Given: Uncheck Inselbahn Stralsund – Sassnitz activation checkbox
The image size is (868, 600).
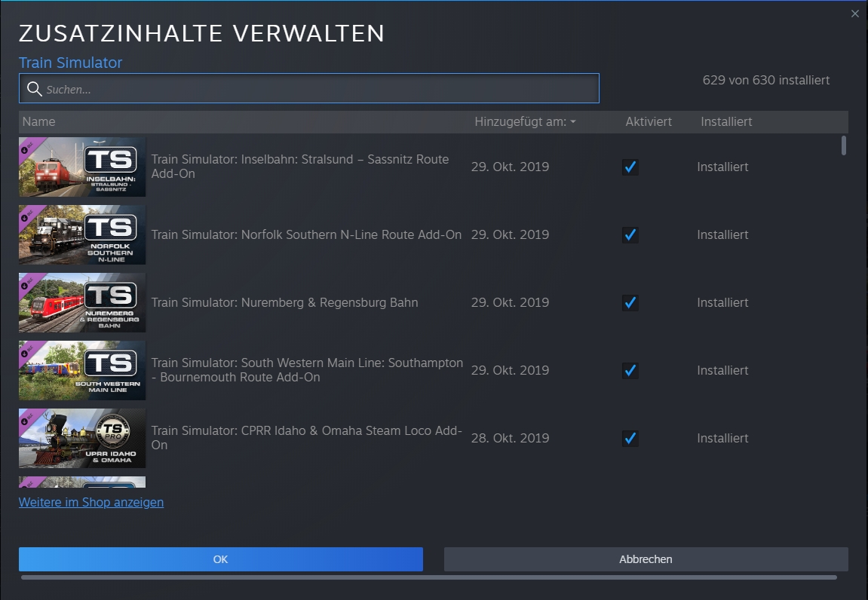Looking at the screenshot, I should [x=630, y=167].
